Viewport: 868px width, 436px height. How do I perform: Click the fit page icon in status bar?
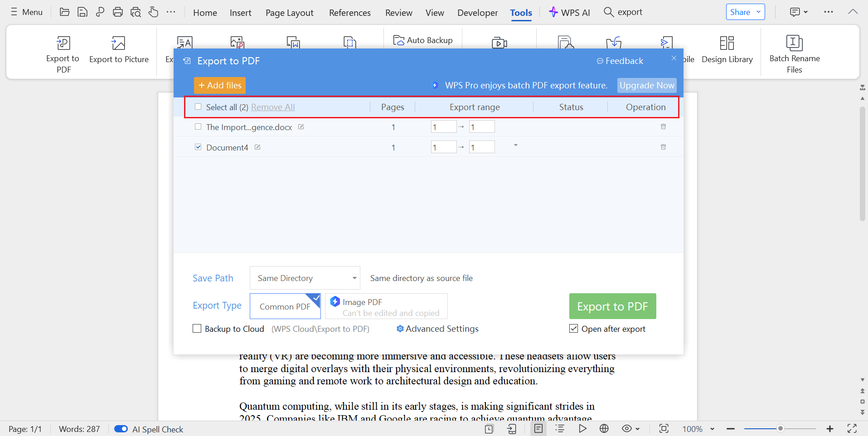click(x=664, y=428)
